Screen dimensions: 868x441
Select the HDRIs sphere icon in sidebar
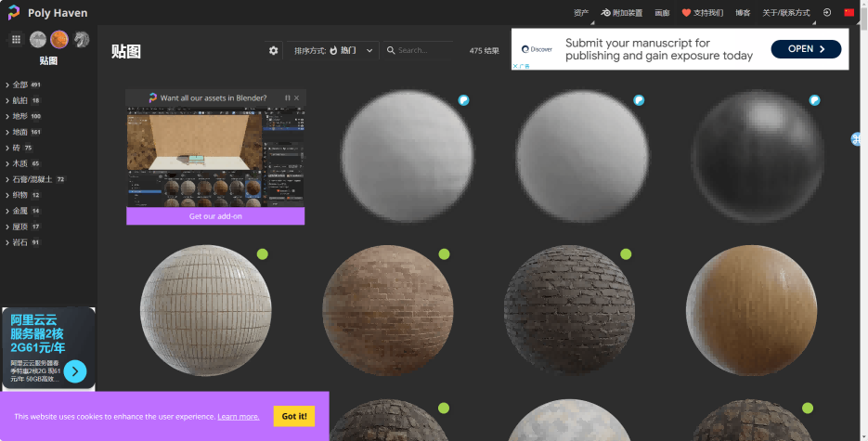tap(38, 39)
